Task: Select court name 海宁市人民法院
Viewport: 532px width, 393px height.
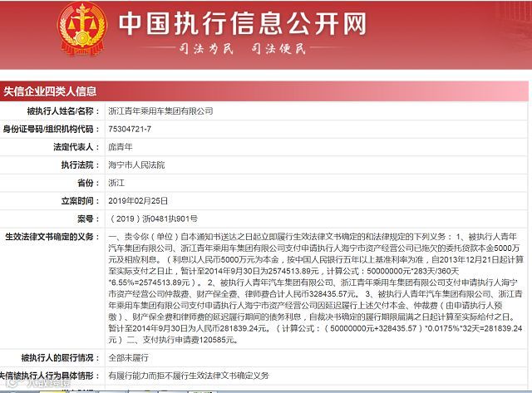Action: [136, 165]
